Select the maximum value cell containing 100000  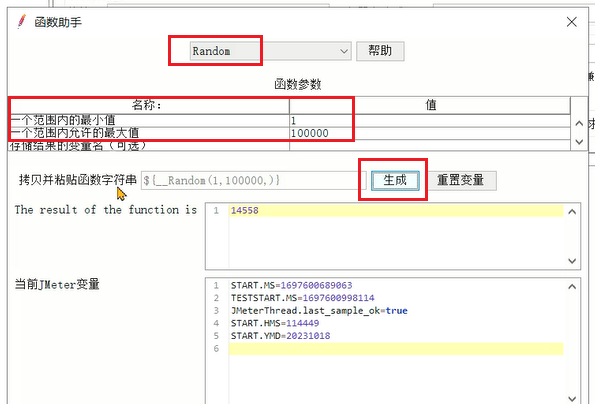tap(430, 133)
